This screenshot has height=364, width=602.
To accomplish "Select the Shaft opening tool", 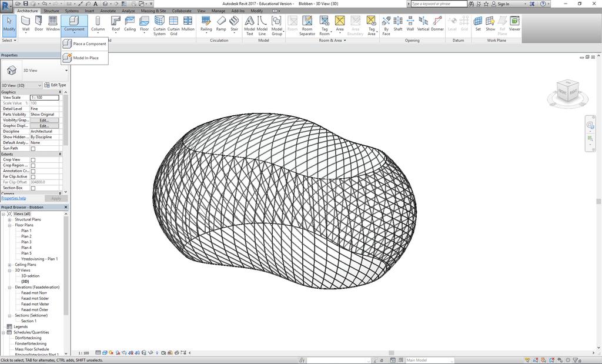I will coord(398,24).
